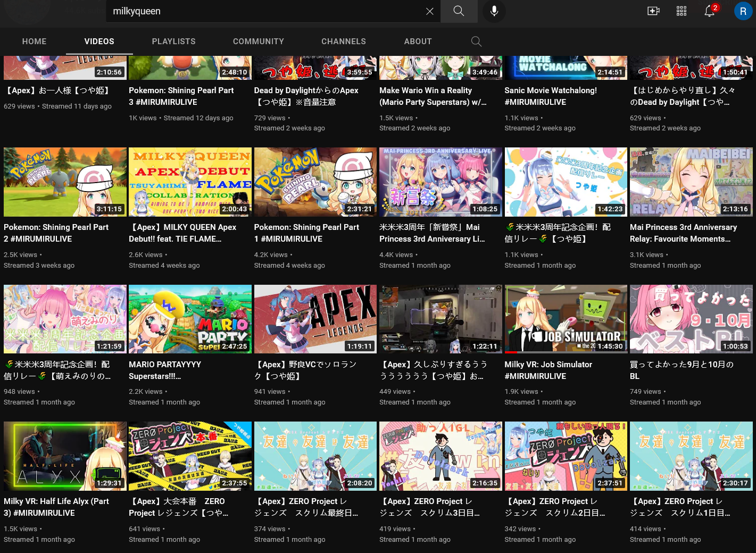Start voice search with the microphone icon
Viewport: 756px width, 553px height.
pyautogui.click(x=494, y=11)
